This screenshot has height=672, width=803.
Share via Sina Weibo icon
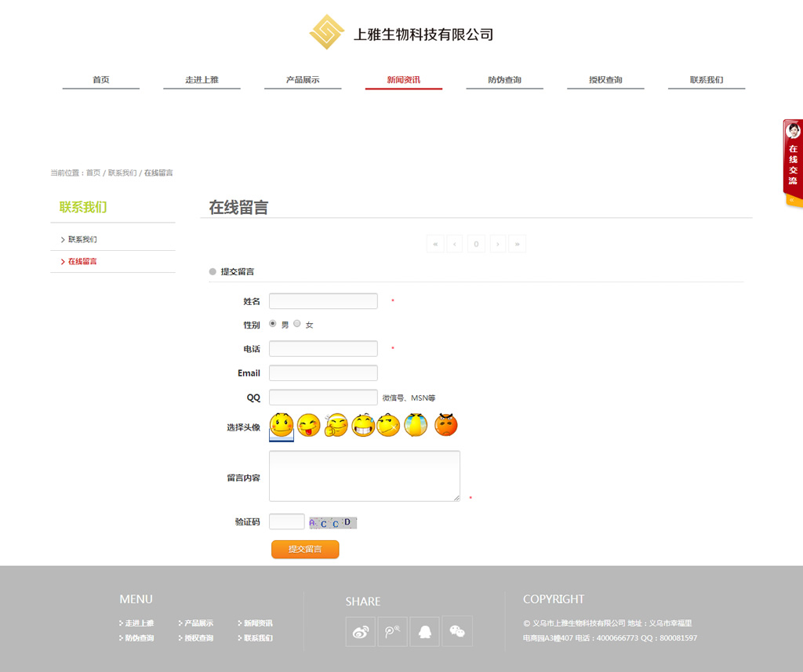click(x=361, y=631)
